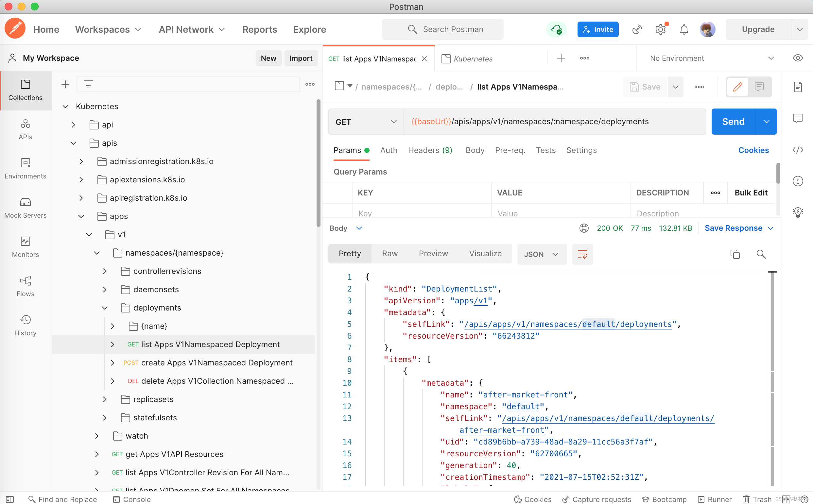813x504 pixels.
Task: Click the New button
Action: [268, 58]
